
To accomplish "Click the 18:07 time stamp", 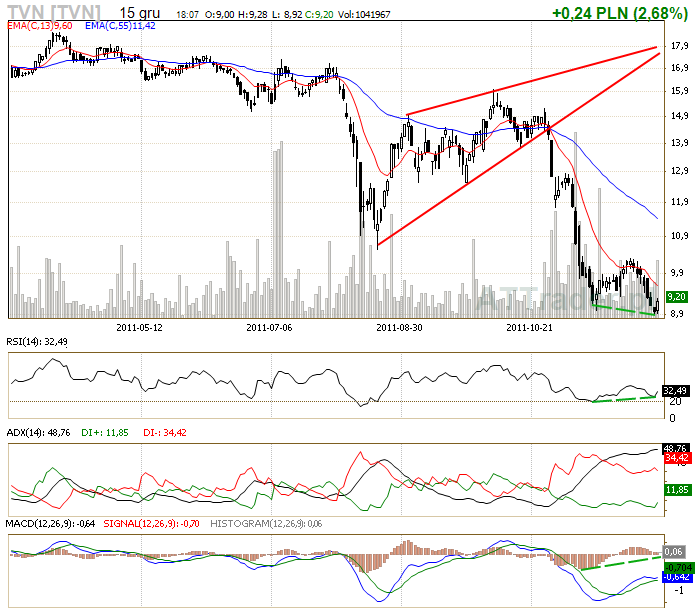I will (x=188, y=15).
